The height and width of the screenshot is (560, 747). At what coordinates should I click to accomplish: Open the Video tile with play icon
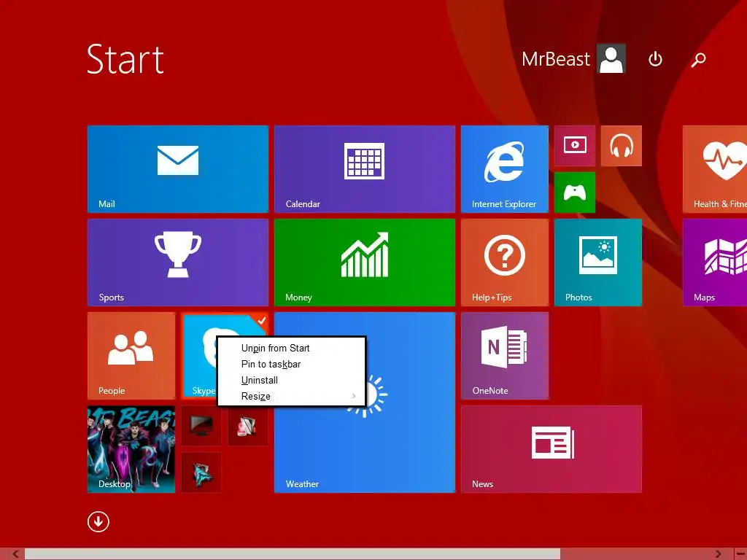(x=575, y=146)
